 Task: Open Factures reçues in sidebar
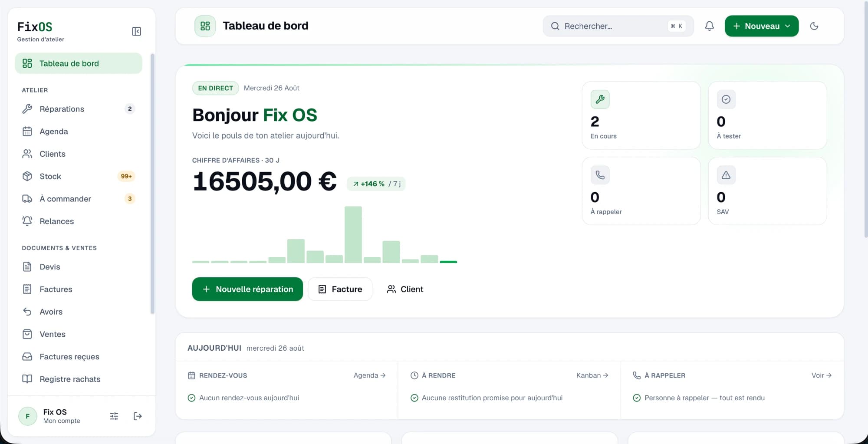tap(79, 357)
